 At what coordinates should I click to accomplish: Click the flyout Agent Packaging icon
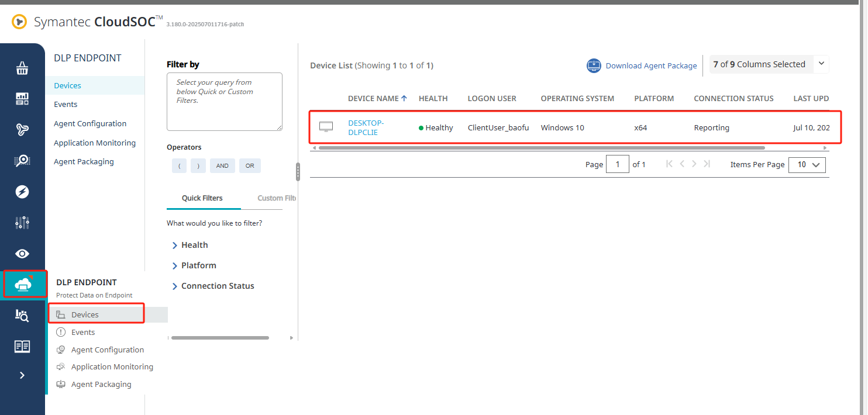point(60,384)
